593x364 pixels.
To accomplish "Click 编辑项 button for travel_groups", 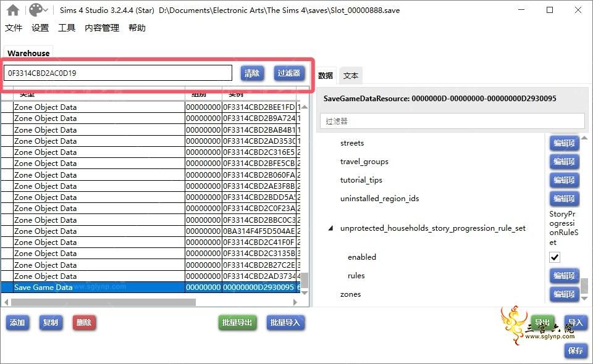I will tap(564, 162).
